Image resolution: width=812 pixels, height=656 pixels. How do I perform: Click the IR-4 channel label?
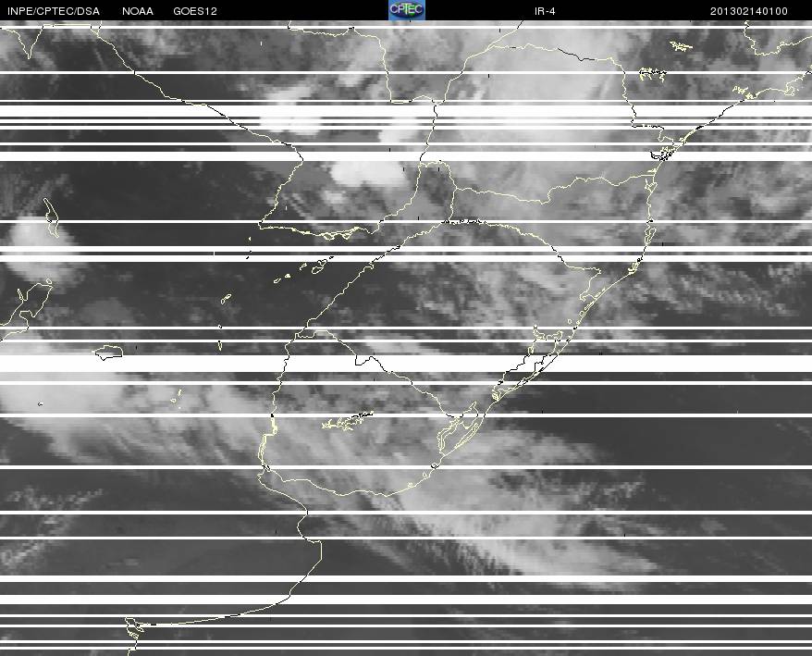pyautogui.click(x=545, y=11)
